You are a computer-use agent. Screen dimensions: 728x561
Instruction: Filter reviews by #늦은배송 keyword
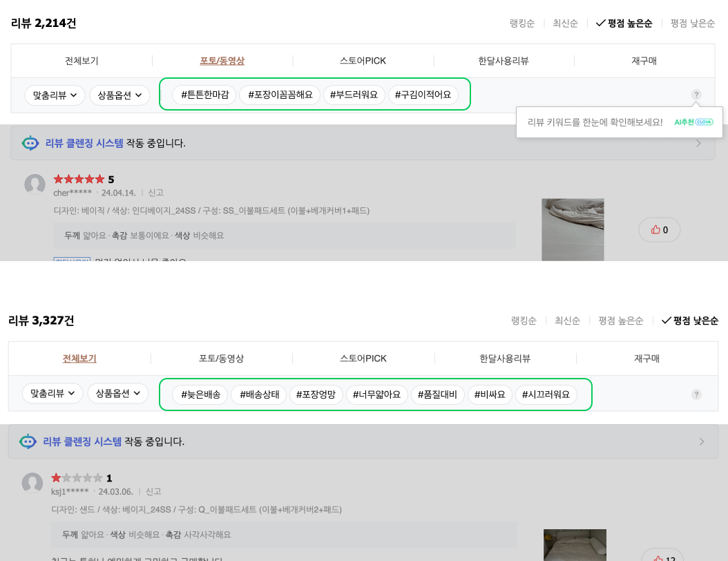tap(200, 394)
